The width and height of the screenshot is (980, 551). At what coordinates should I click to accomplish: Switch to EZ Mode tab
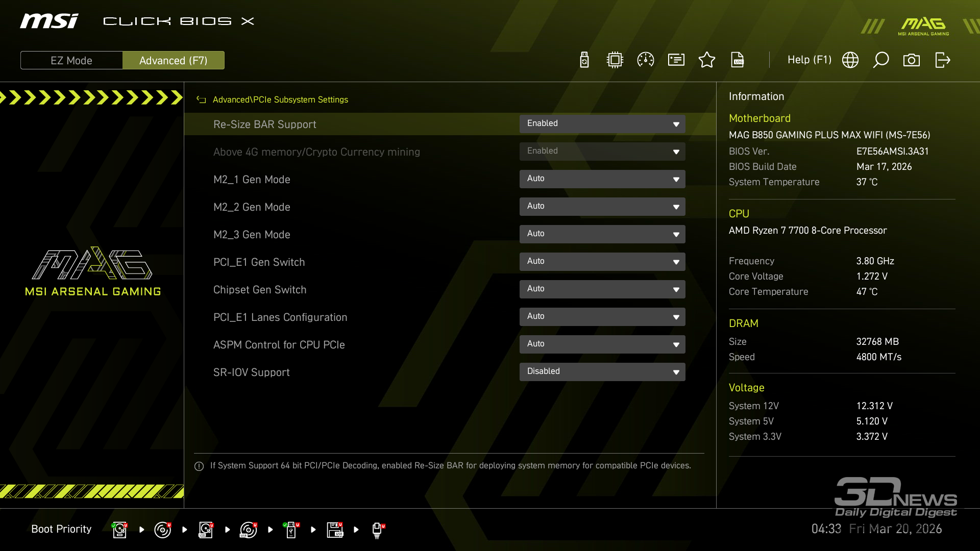(x=71, y=61)
